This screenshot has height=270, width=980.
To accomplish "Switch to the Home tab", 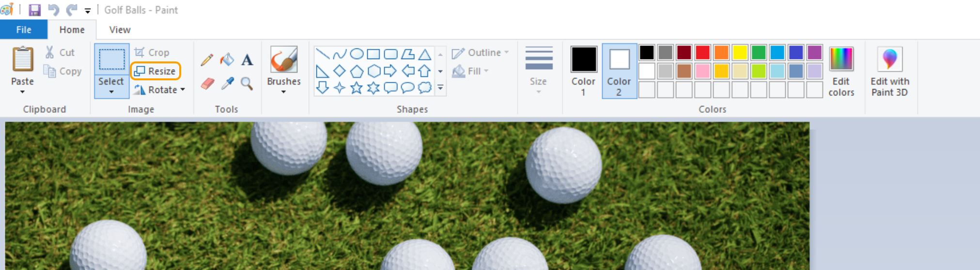I will pyautogui.click(x=72, y=30).
